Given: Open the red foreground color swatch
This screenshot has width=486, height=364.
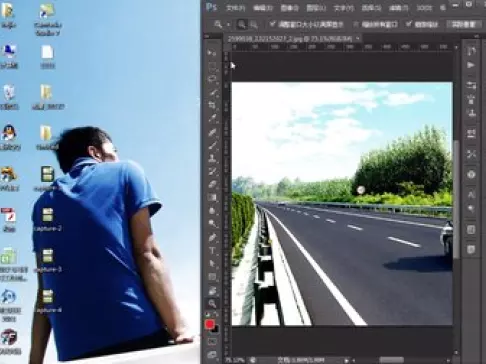Looking at the screenshot, I should point(210,324).
